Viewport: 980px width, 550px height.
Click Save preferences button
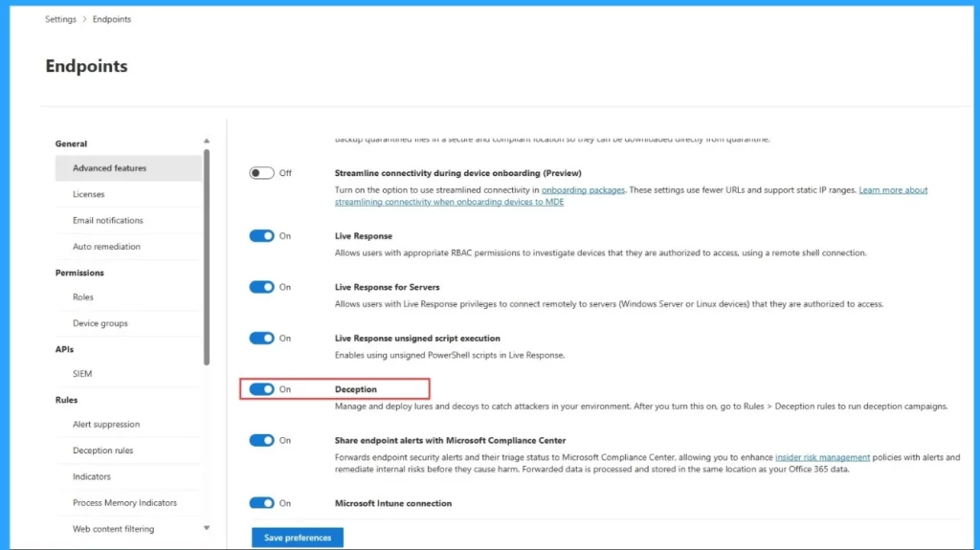(298, 538)
